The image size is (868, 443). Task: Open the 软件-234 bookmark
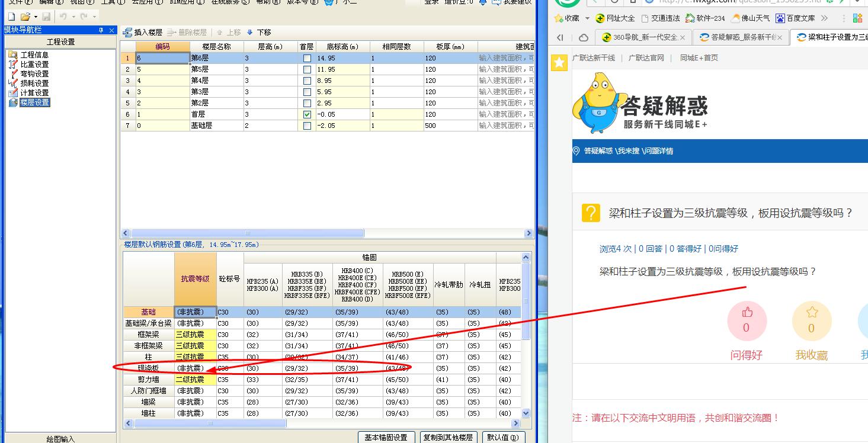click(x=705, y=18)
